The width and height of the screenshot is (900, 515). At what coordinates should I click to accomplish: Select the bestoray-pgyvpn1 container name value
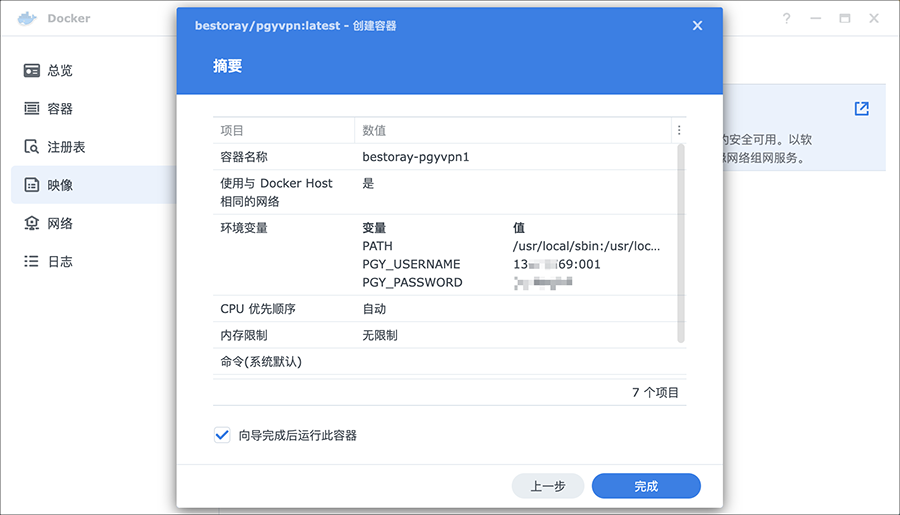tap(416, 157)
